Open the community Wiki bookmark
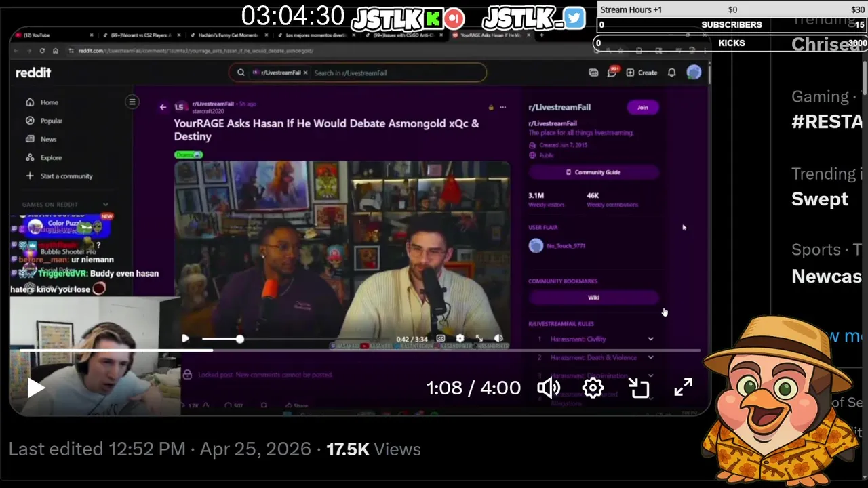Viewport: 868px width, 488px height. 593,298
